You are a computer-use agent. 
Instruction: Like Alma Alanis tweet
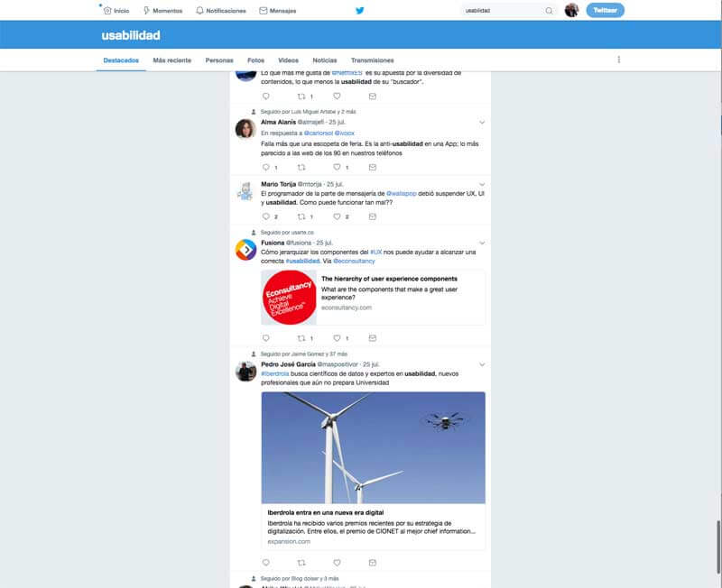337,167
